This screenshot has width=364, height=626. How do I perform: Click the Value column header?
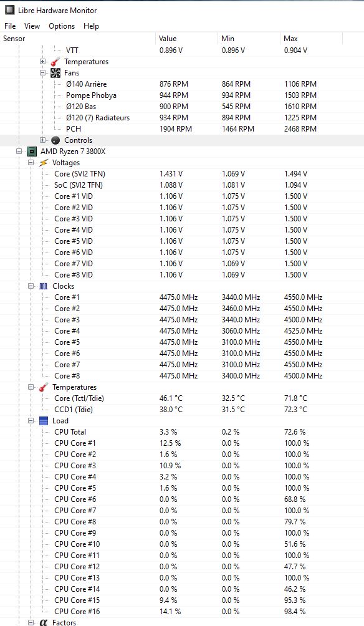click(187, 38)
